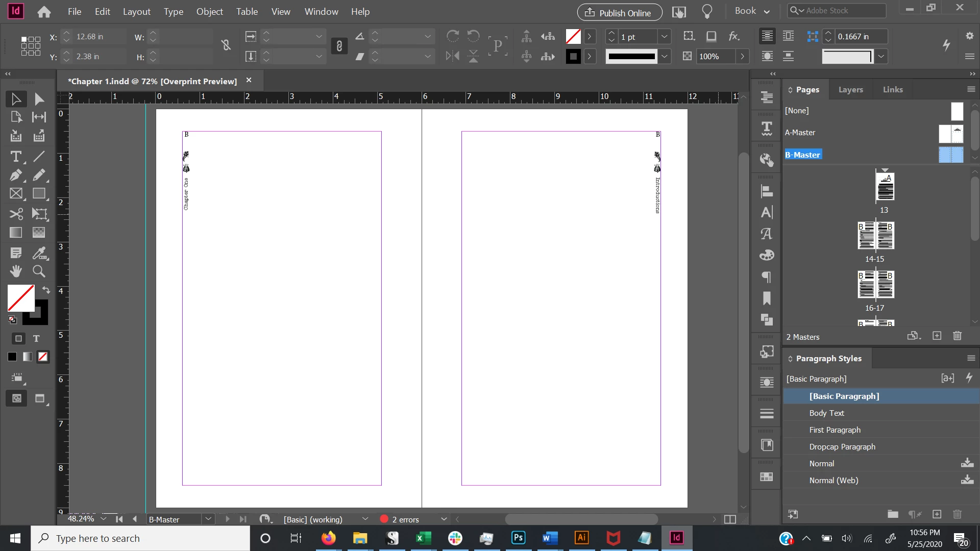This screenshot has width=980, height=551.
Task: Toggle formatting affects text button
Action: (36, 338)
